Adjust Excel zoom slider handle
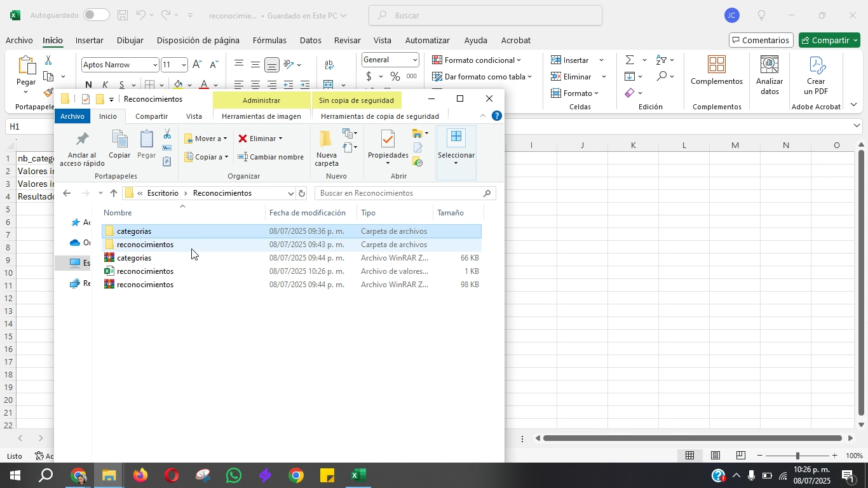868x488 pixels. tap(797, 456)
